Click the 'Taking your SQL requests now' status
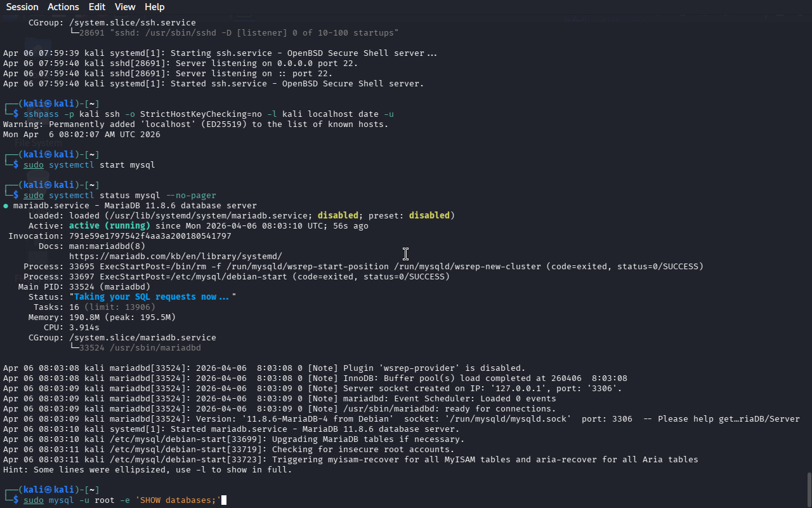The height and width of the screenshot is (508, 812). [x=152, y=297]
